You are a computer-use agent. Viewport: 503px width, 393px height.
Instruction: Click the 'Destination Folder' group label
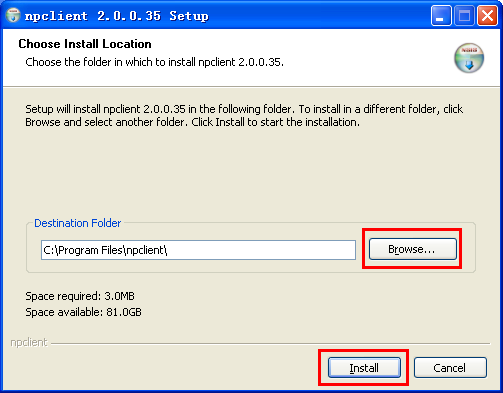pyautogui.click(x=77, y=223)
